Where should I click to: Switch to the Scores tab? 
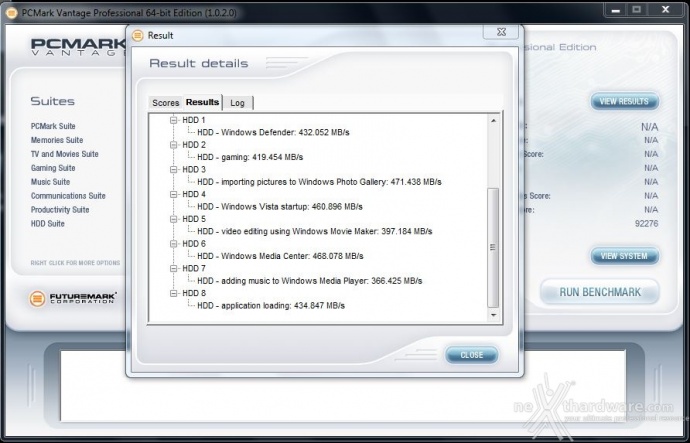tap(165, 103)
